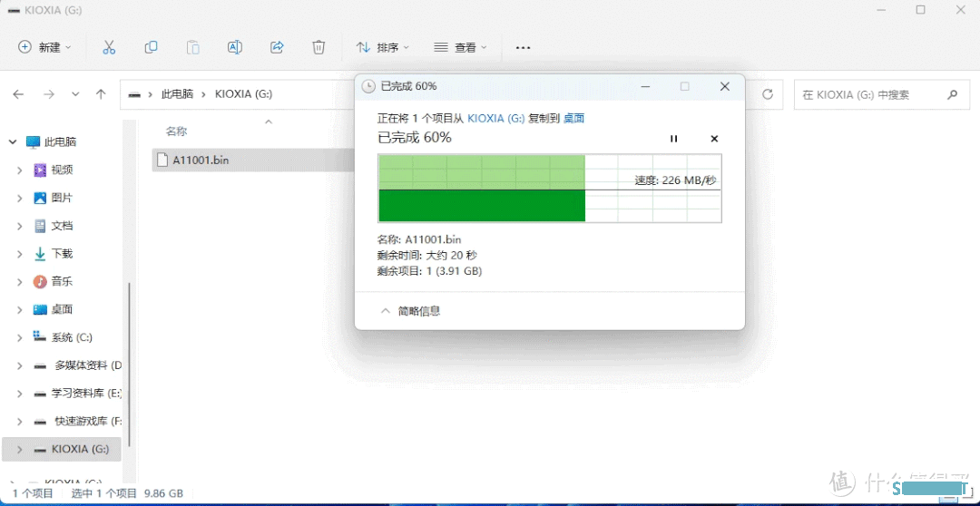Select the 多媒体资料 drive
This screenshot has height=506, width=980.
click(88, 365)
